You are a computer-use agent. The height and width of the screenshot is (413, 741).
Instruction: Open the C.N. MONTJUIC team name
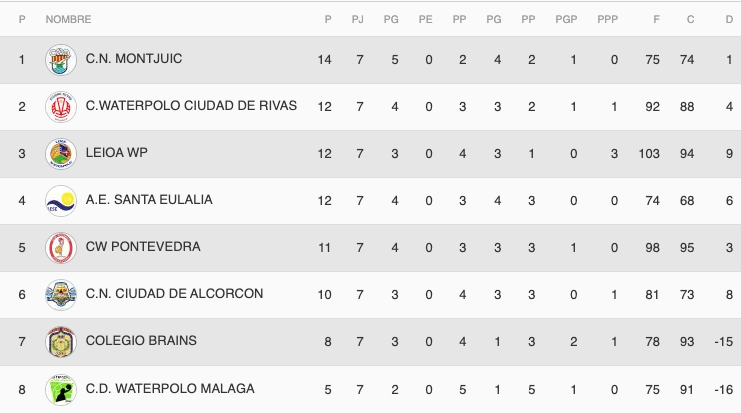tap(134, 60)
